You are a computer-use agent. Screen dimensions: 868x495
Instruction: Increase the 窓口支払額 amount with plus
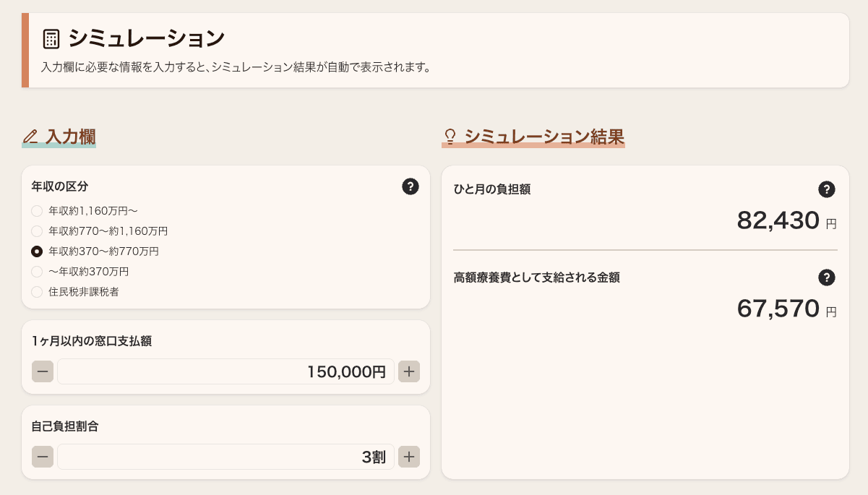pos(409,371)
